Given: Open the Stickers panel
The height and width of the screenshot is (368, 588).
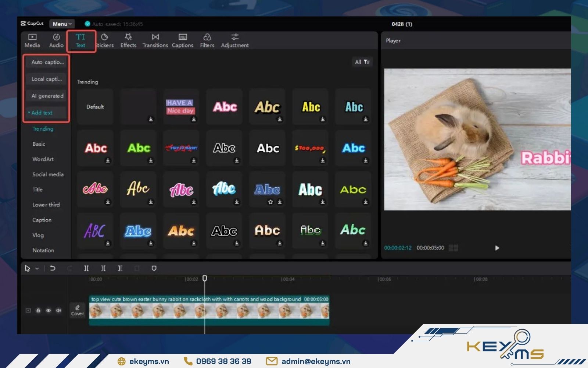Looking at the screenshot, I should click(x=105, y=40).
